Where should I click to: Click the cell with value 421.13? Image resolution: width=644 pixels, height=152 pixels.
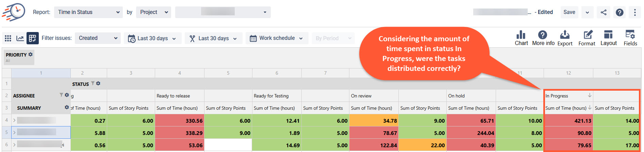pyautogui.click(x=568, y=120)
